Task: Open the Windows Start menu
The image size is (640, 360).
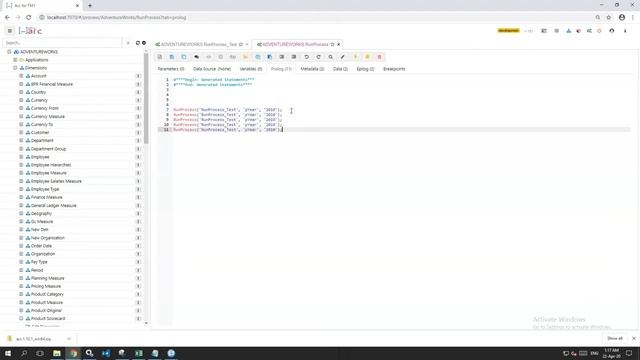Action: pyautogui.click(x=8, y=353)
